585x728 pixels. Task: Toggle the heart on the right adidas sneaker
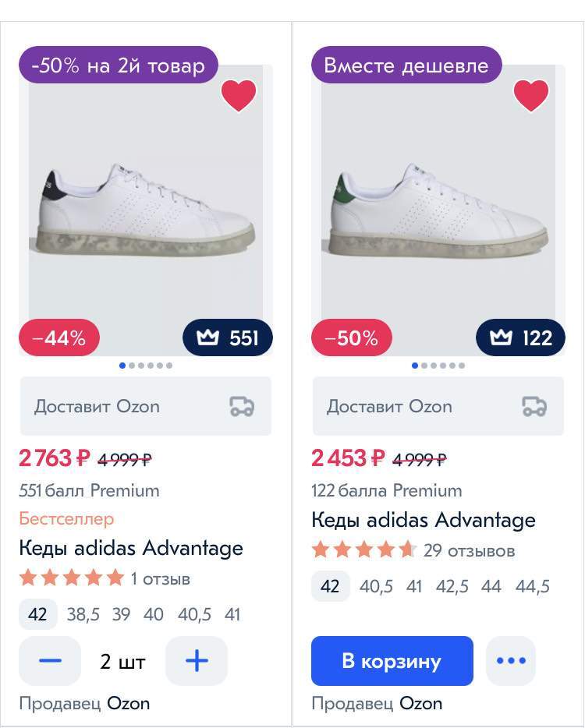click(x=531, y=95)
